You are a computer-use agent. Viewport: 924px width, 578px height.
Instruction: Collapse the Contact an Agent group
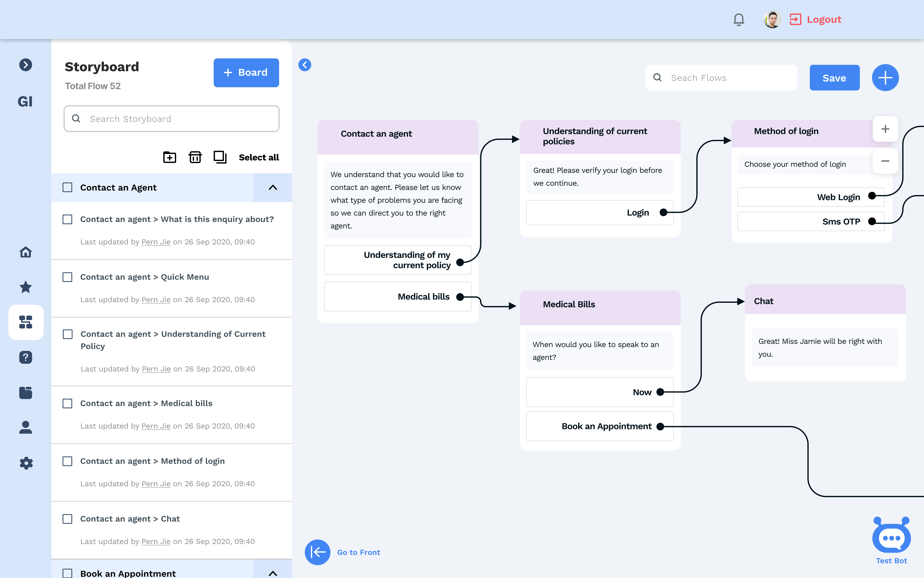273,187
